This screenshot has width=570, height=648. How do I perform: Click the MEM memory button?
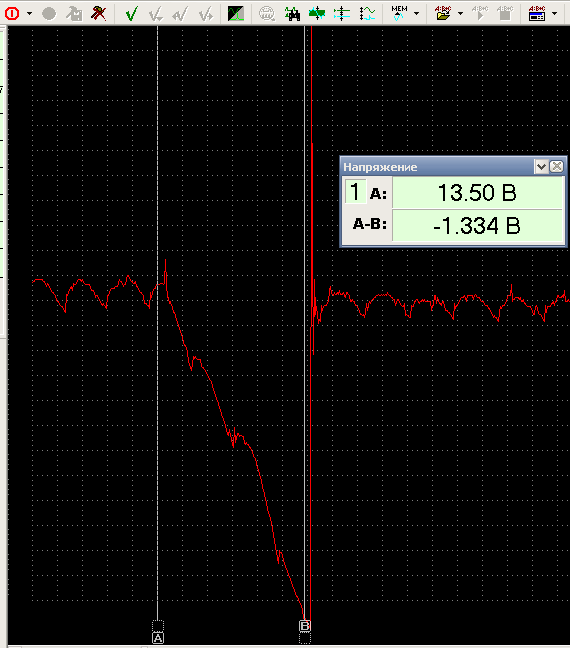click(x=399, y=13)
